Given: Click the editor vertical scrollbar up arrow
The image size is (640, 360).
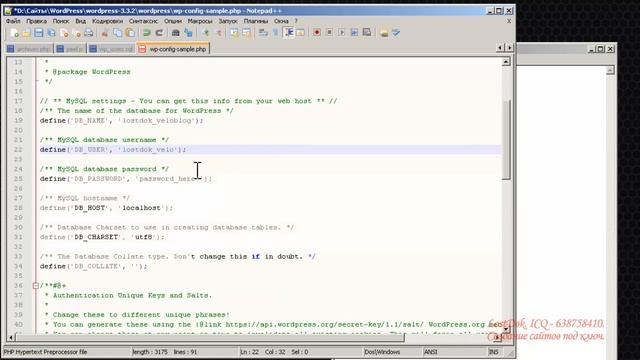Looking at the screenshot, I should [x=506, y=62].
